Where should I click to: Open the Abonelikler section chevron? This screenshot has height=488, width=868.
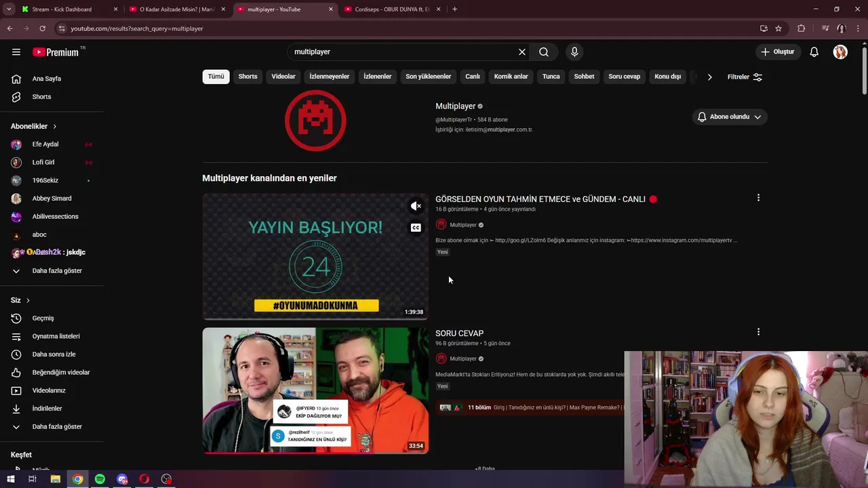click(x=55, y=127)
